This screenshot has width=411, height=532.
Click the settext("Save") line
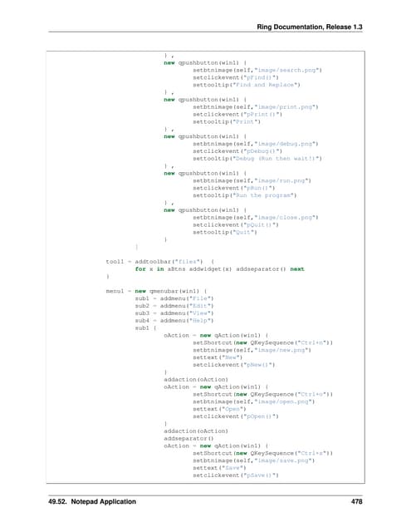click(x=219, y=468)
